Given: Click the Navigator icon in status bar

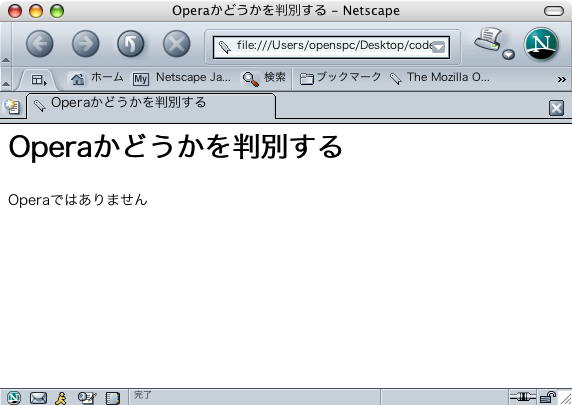Looking at the screenshot, I should click(14, 398).
